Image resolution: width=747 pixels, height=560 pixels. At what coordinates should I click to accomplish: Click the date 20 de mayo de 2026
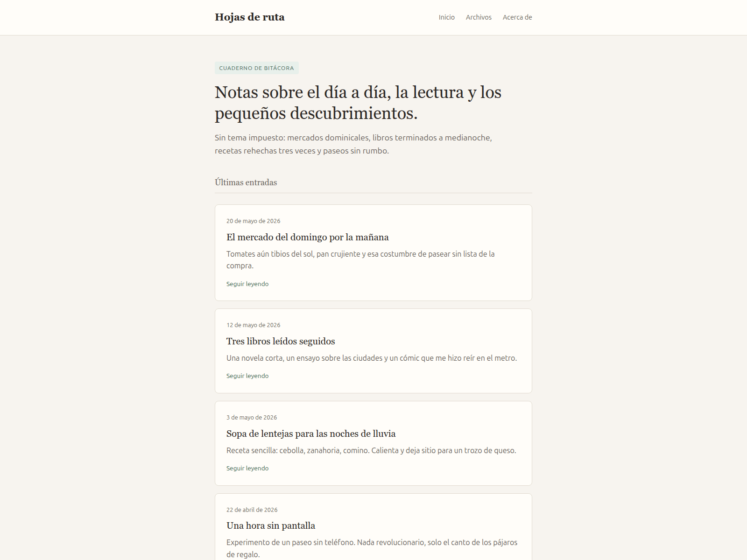[254, 221]
